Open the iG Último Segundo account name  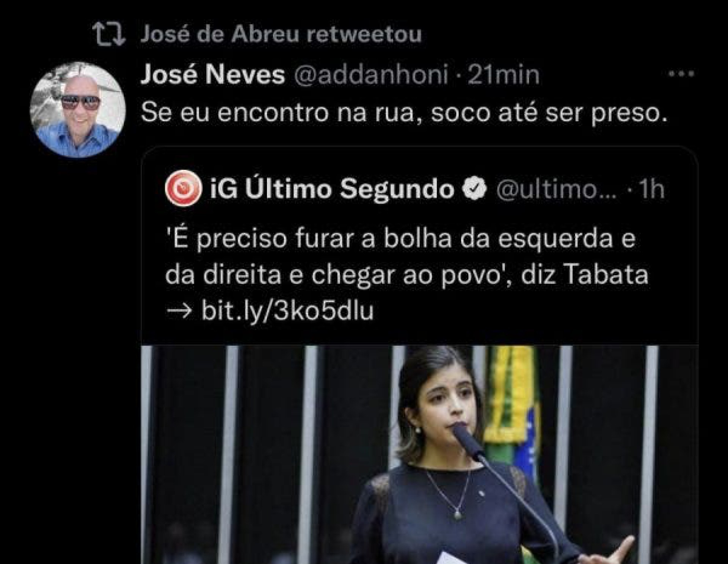tap(332, 189)
